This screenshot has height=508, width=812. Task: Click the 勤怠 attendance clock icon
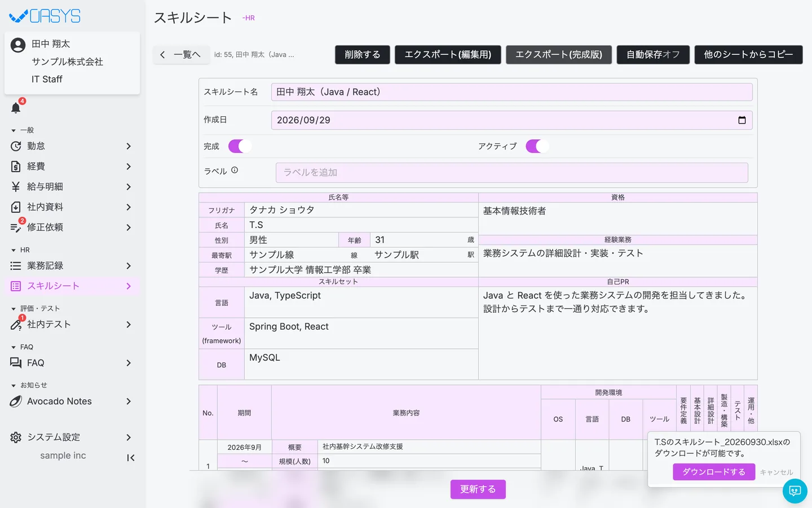(x=16, y=146)
